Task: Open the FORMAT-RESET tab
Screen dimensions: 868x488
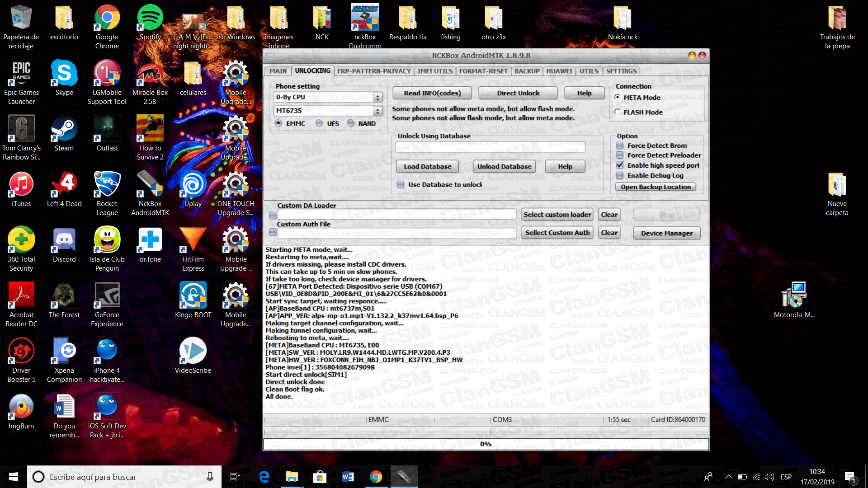Action: [483, 71]
